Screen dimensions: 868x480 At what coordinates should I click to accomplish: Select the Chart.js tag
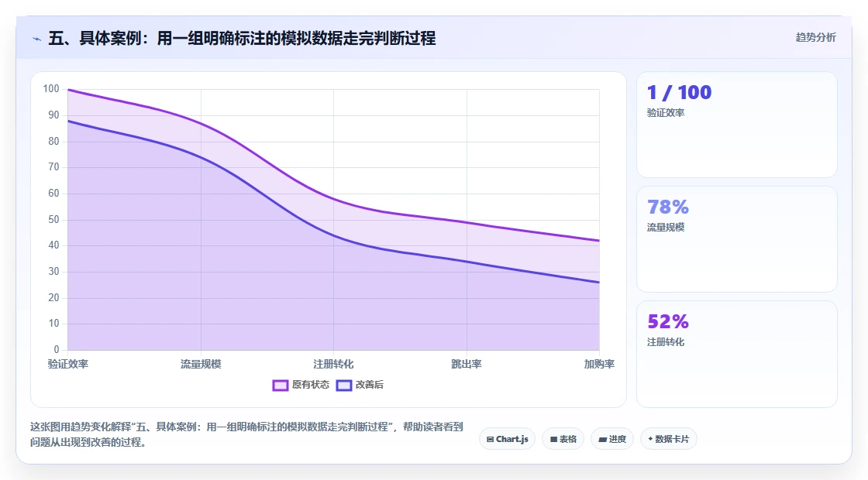click(507, 439)
